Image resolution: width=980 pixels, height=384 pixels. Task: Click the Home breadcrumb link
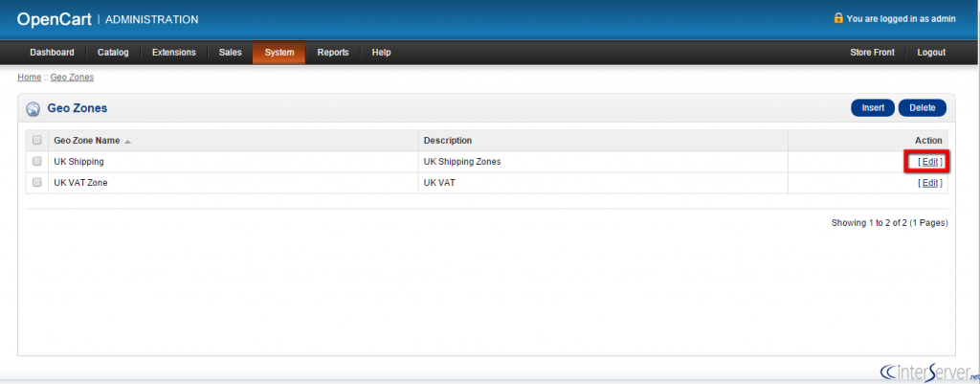29,78
